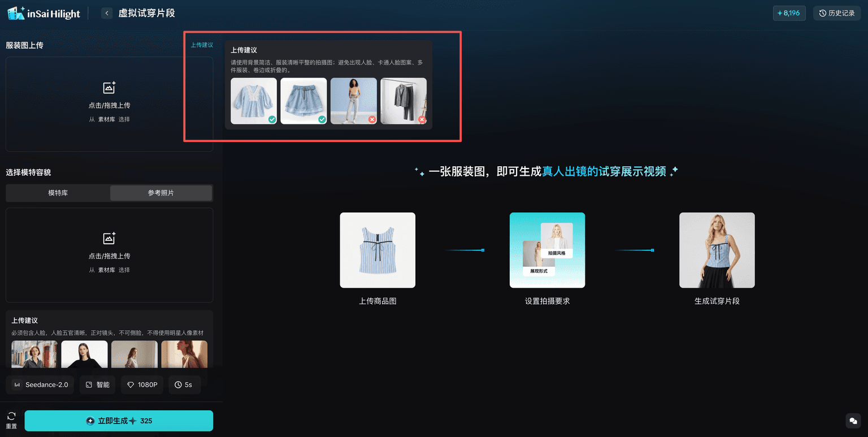This screenshot has height=437, width=868.
Task: Click 点击/拖拽上传 in the reference photo area
Action: tap(109, 256)
